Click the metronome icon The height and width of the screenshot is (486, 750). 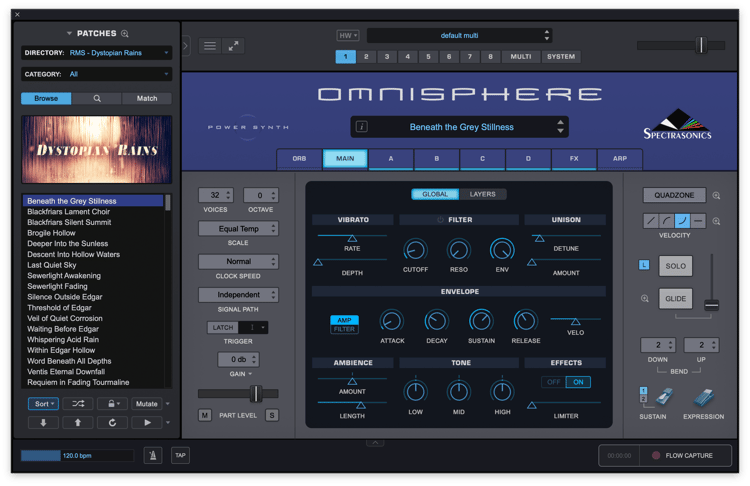tap(153, 455)
